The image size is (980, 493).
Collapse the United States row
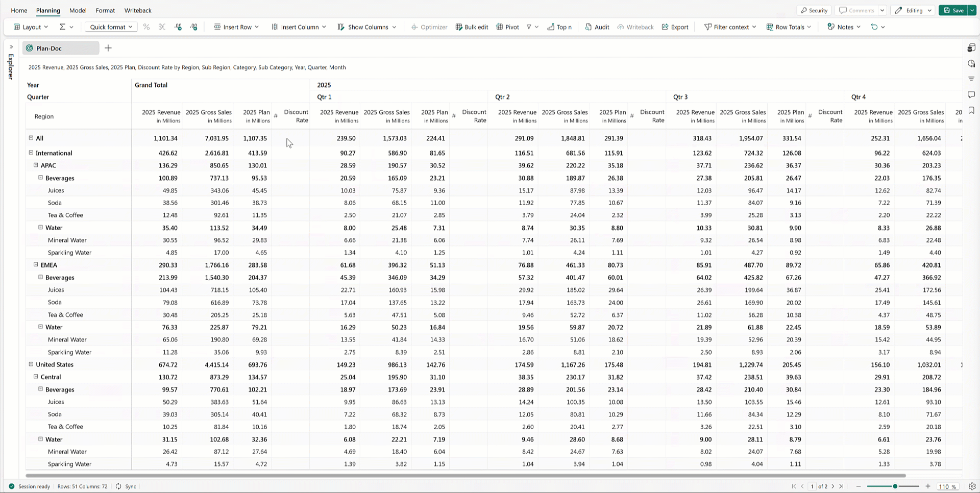(x=31, y=364)
